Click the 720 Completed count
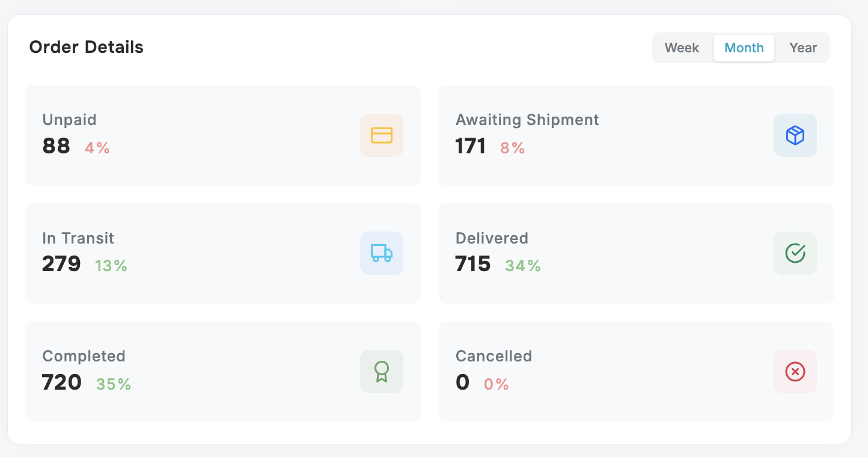The image size is (868, 457). 61,382
